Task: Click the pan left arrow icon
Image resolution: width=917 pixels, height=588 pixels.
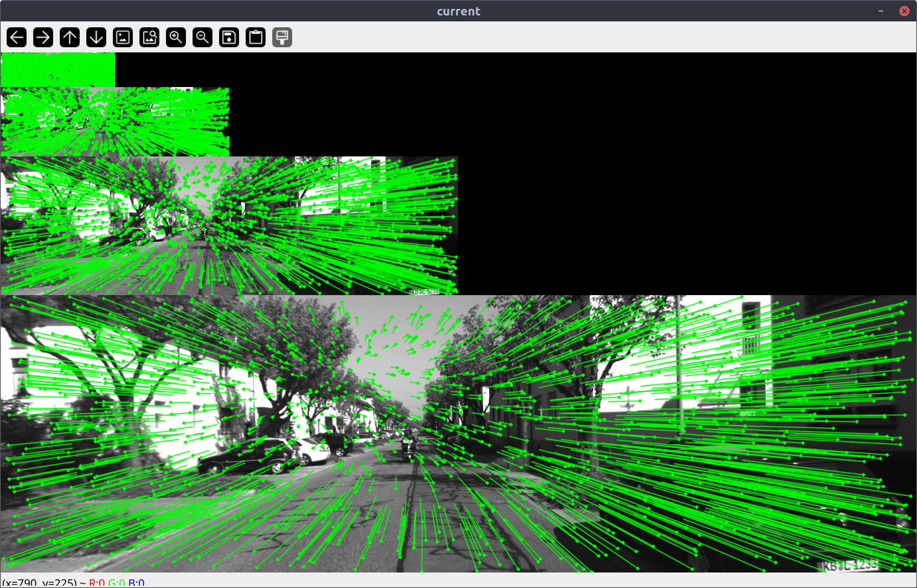Action: [x=17, y=37]
